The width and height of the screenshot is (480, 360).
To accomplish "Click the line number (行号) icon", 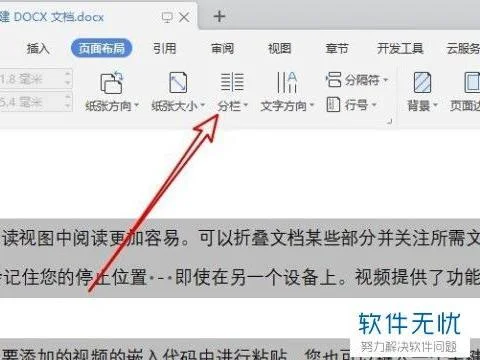I will pyautogui.click(x=333, y=105).
